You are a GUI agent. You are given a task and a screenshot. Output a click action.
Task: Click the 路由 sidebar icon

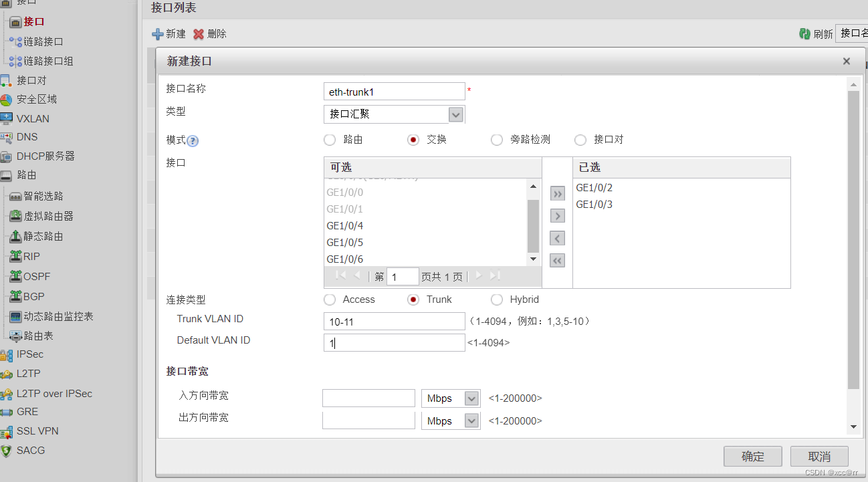(6, 175)
